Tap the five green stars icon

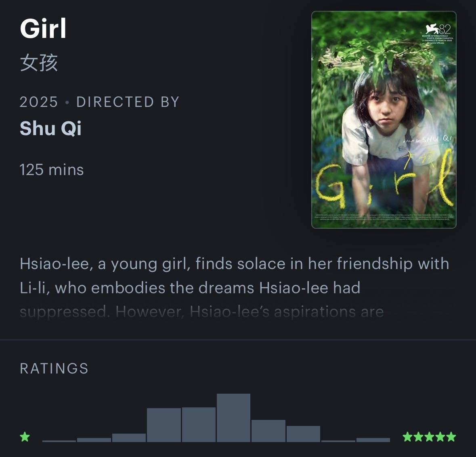(x=429, y=437)
